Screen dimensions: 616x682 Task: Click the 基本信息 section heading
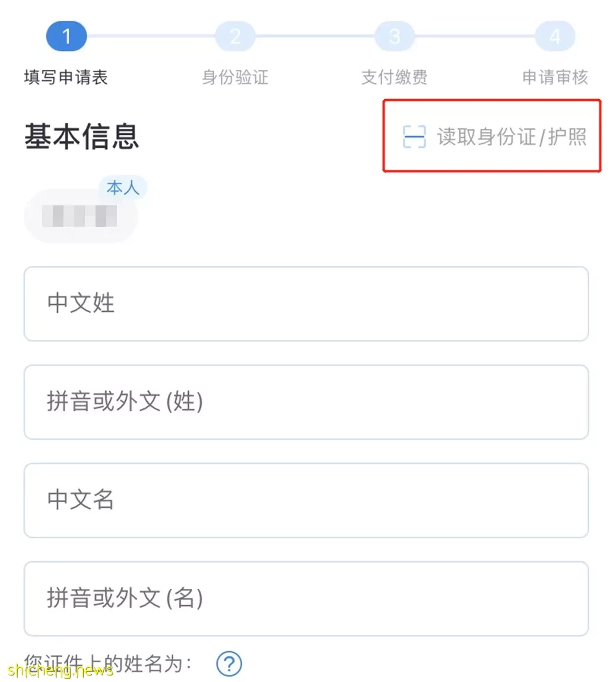(x=82, y=136)
